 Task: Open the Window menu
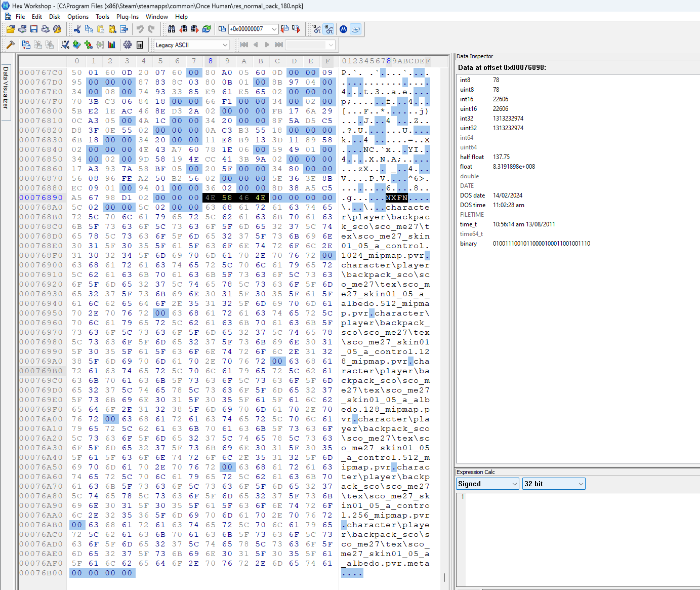(157, 17)
